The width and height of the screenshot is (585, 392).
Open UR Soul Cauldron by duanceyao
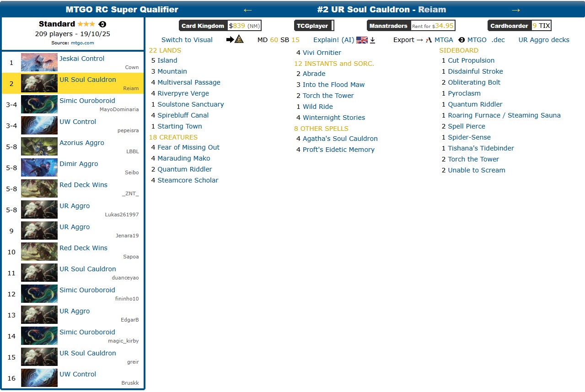[88, 269]
